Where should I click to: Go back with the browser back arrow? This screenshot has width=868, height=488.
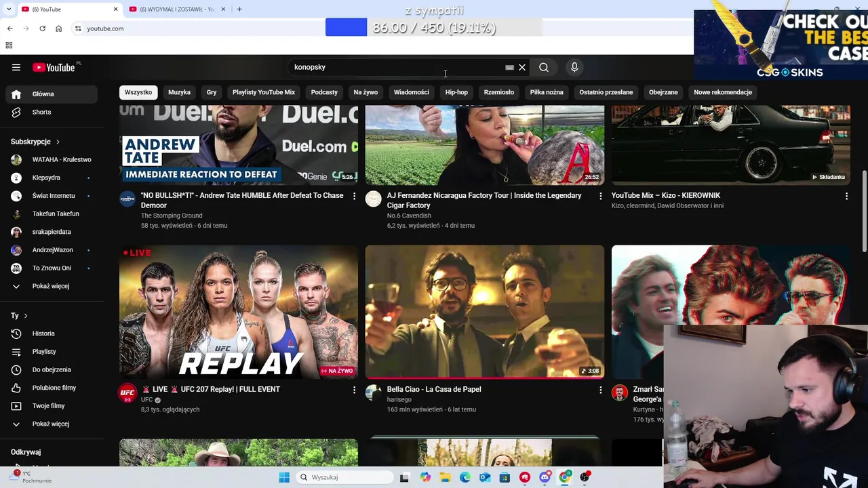click(x=9, y=28)
